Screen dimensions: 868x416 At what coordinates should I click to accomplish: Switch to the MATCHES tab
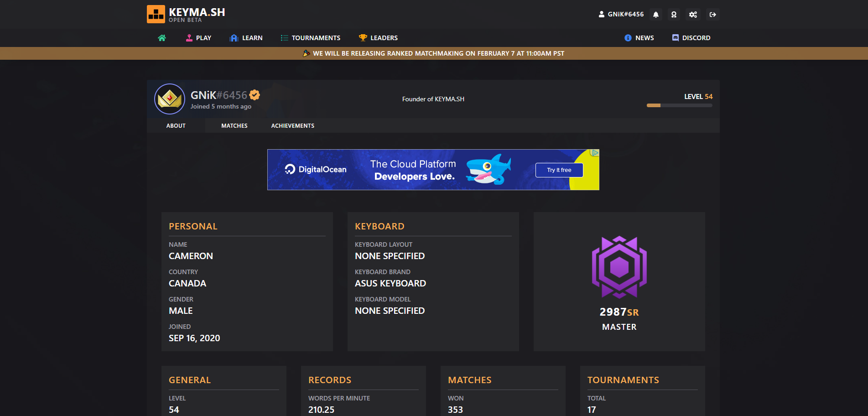[x=234, y=125]
